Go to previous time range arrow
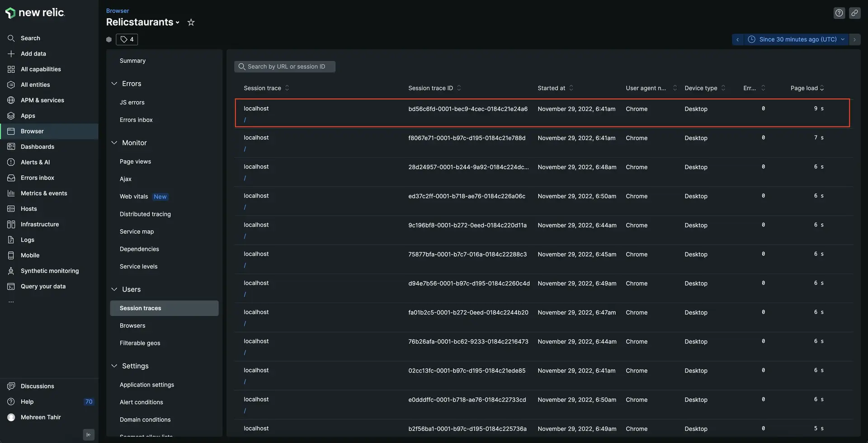868x443 pixels. [738, 39]
